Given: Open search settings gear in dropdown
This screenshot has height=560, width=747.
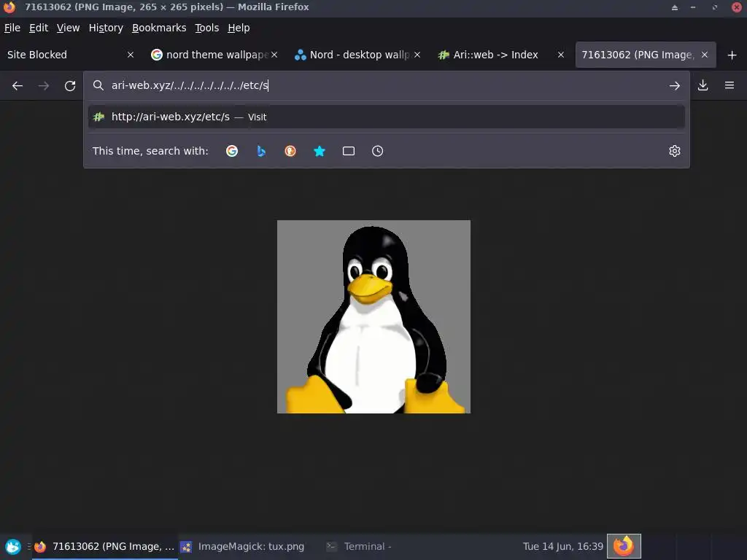Looking at the screenshot, I should coord(675,151).
